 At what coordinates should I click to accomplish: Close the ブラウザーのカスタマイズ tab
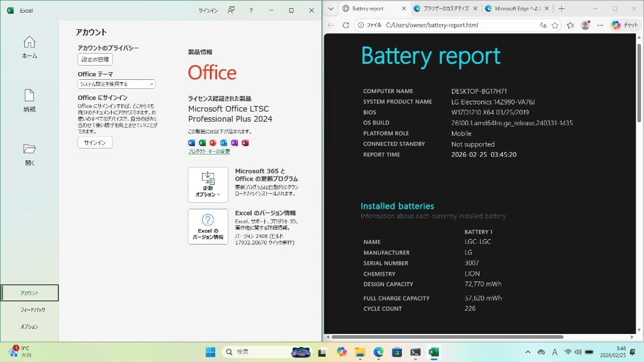(x=475, y=8)
